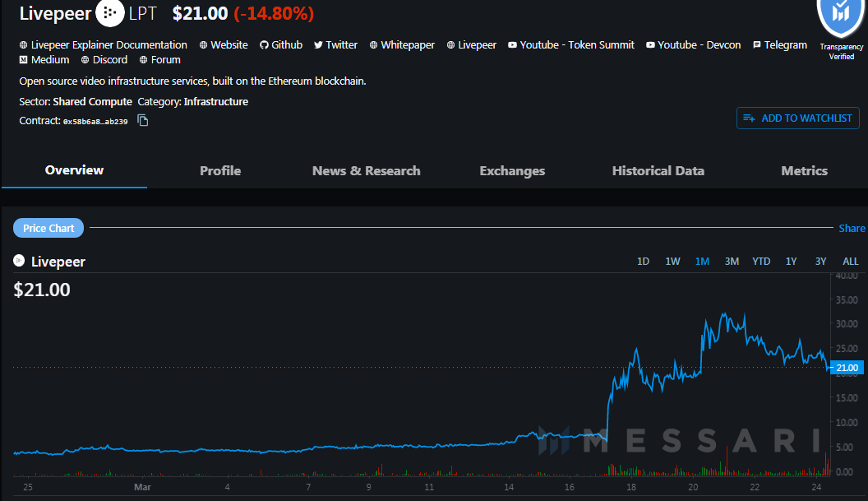Open the Website link
This screenshot has height=501, width=868.
tap(229, 45)
